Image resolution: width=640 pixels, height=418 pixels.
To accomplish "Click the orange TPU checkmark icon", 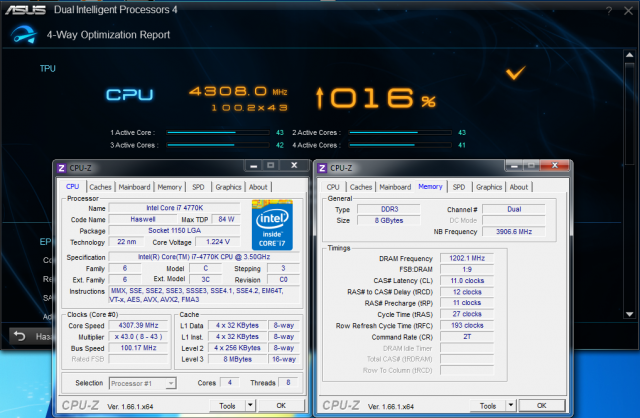I will (x=516, y=73).
